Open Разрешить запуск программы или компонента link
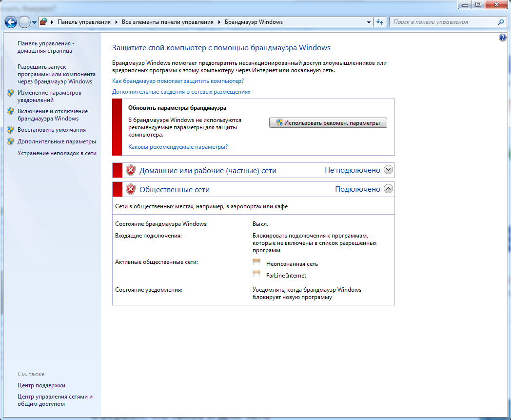 tap(57, 74)
